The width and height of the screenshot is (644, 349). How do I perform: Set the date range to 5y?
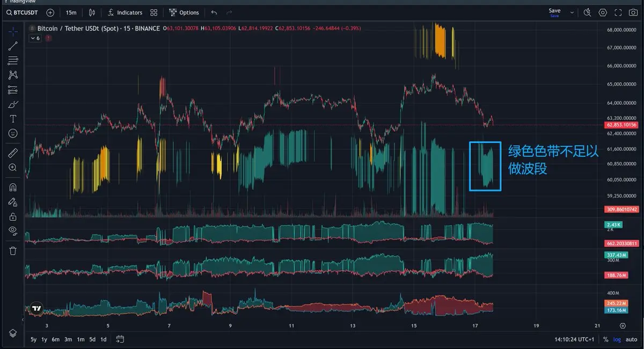click(34, 339)
